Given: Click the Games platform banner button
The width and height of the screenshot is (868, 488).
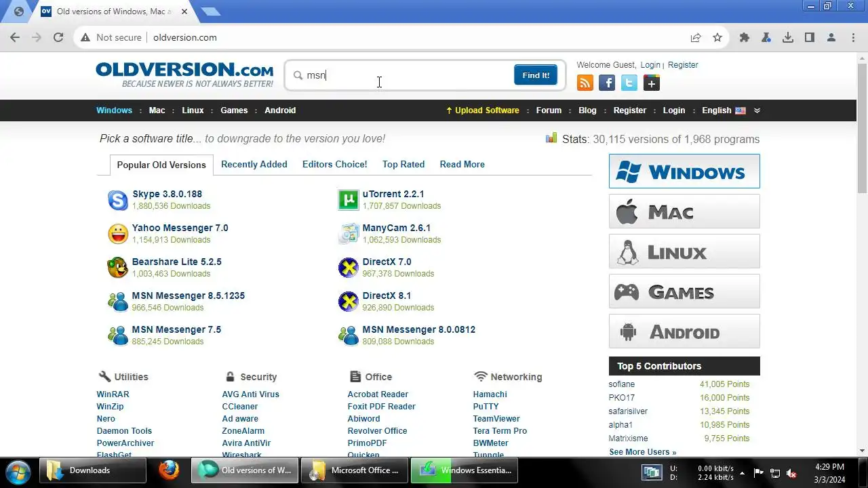Looking at the screenshot, I should pos(684,291).
